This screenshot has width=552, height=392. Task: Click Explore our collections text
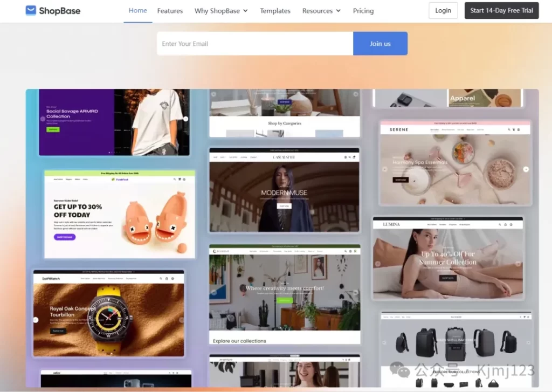pos(239,341)
